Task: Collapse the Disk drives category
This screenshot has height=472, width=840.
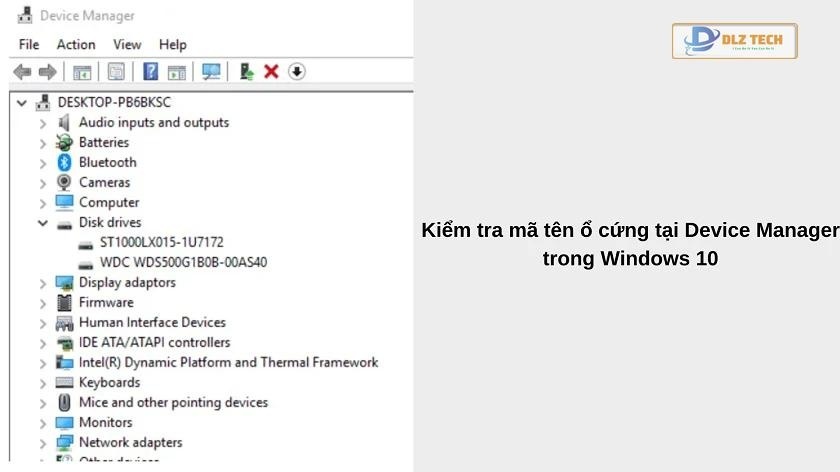Action: [x=43, y=223]
